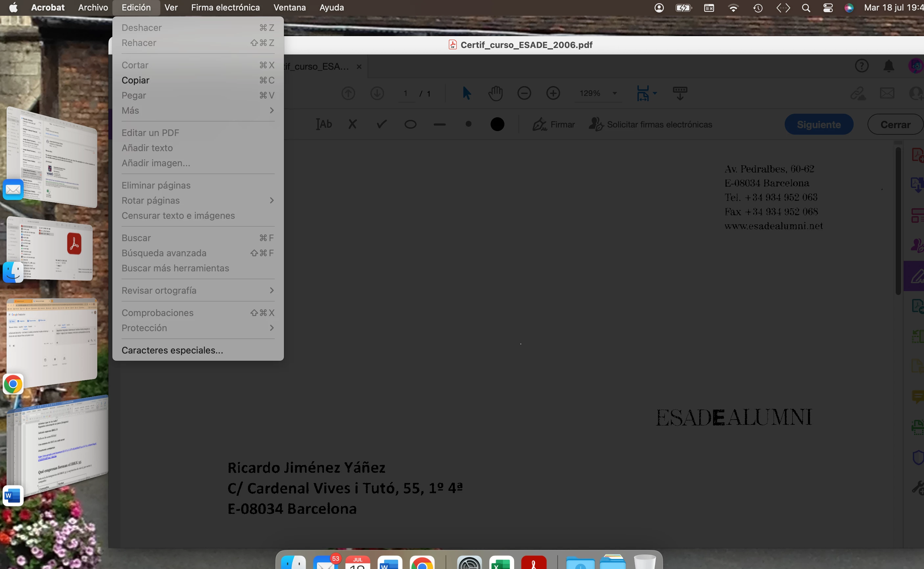Click the zoom in plus icon
924x569 pixels.
point(553,93)
